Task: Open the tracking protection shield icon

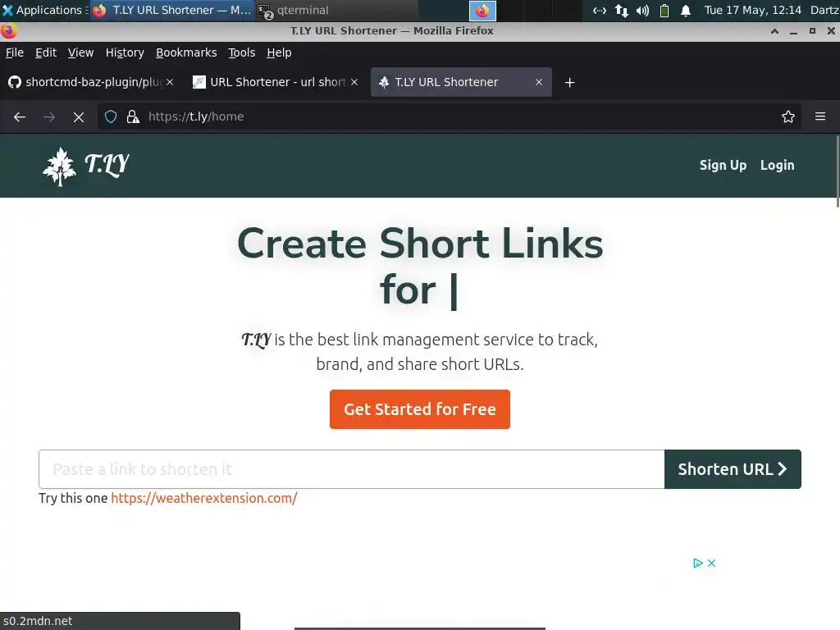Action: click(x=111, y=116)
